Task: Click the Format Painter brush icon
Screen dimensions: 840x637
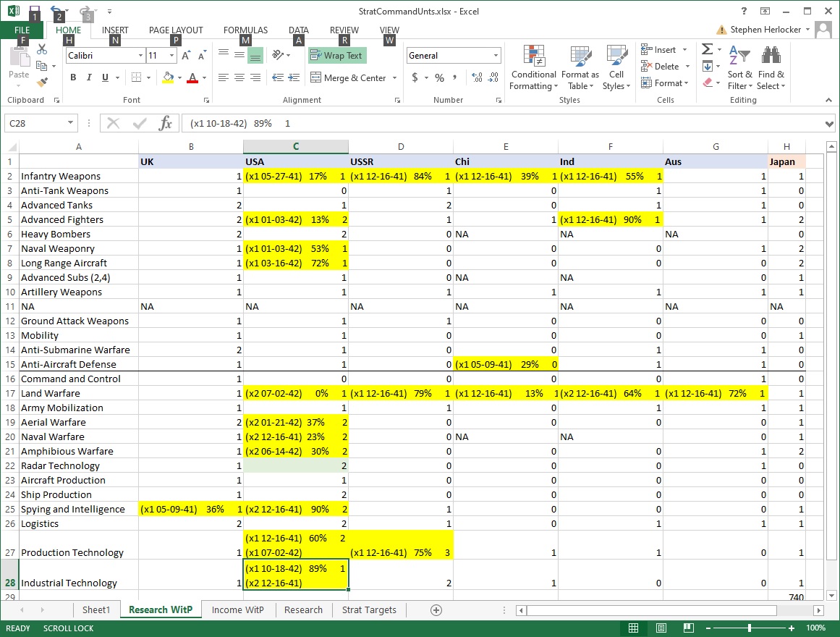Action: pos(42,82)
